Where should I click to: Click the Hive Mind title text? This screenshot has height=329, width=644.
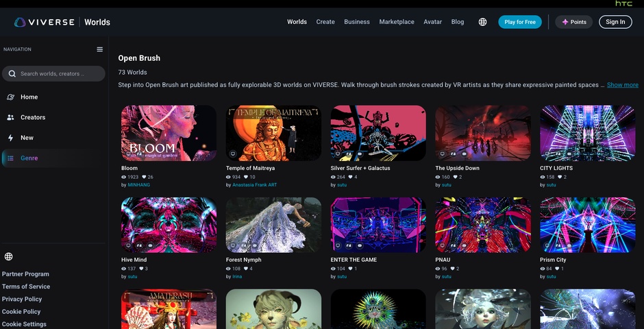134,260
